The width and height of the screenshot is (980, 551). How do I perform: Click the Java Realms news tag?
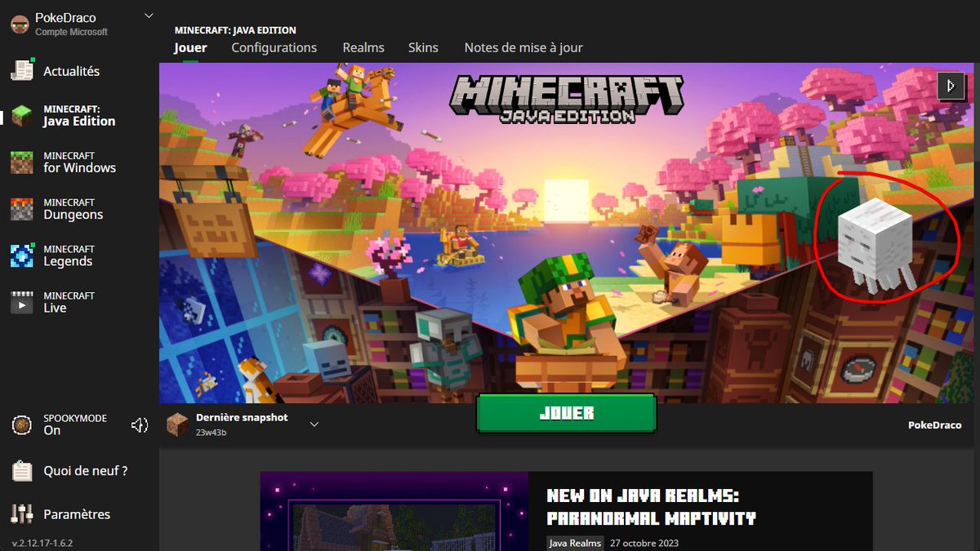(x=576, y=543)
